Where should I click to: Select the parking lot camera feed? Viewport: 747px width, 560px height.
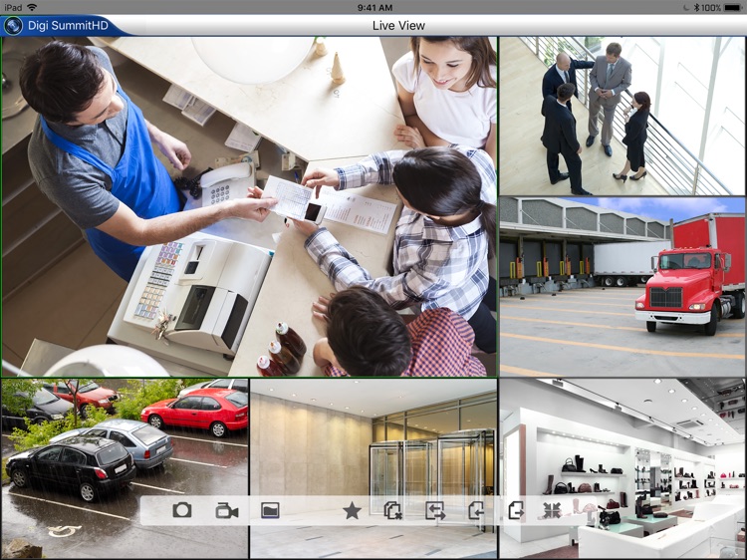124,469
